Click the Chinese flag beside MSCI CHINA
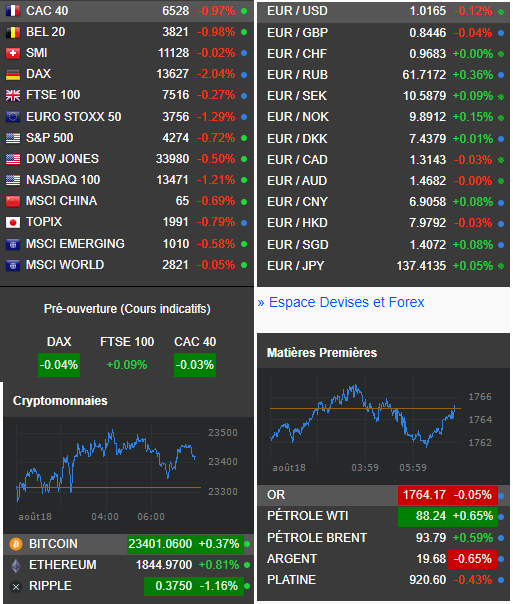Screen dimensions: 513x604 click(13, 201)
